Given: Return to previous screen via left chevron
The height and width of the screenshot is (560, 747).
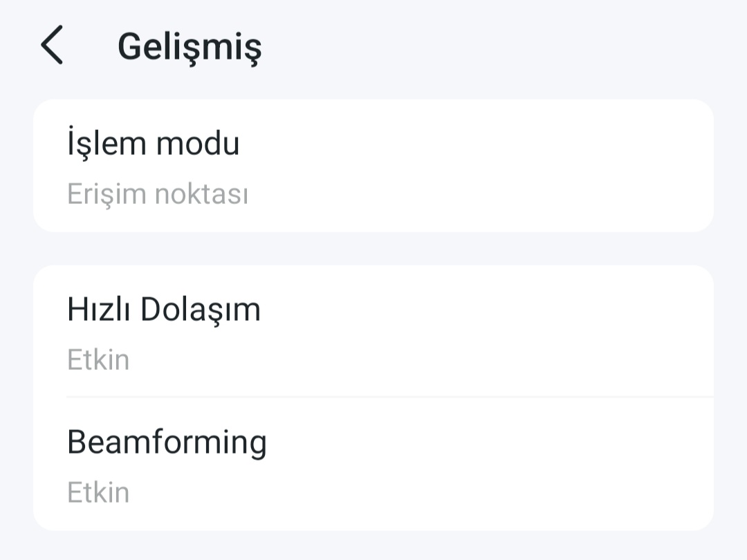Looking at the screenshot, I should (52, 46).
